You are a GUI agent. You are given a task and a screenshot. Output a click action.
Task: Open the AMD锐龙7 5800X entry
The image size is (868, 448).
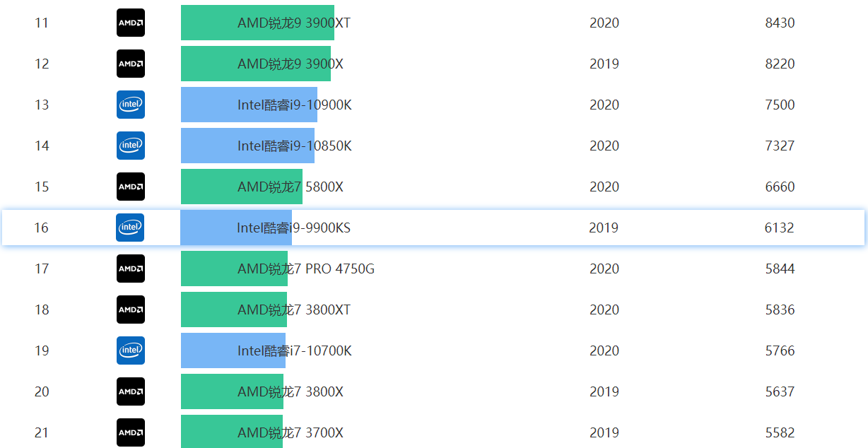pyautogui.click(x=290, y=187)
